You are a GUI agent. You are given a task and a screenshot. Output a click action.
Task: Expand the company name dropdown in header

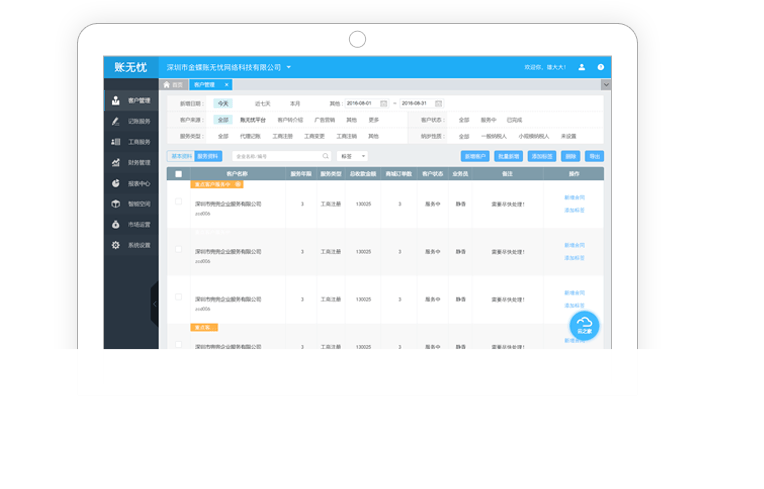tap(289, 67)
